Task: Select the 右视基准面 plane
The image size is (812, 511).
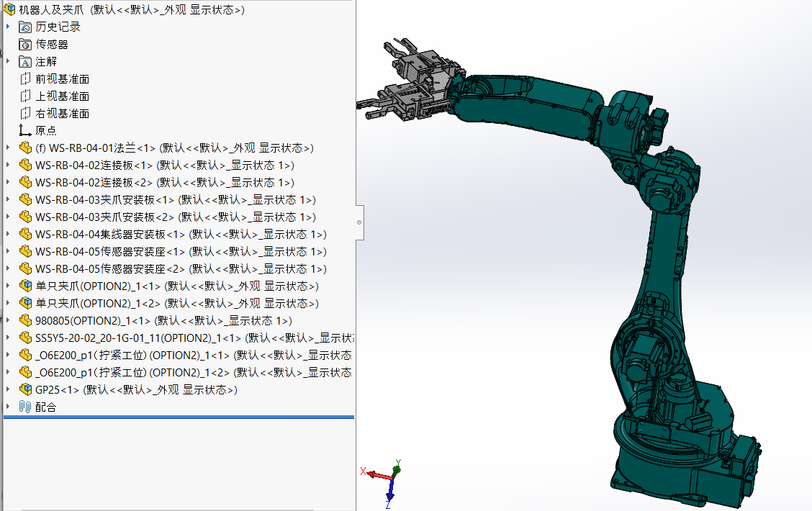Action: tap(62, 114)
